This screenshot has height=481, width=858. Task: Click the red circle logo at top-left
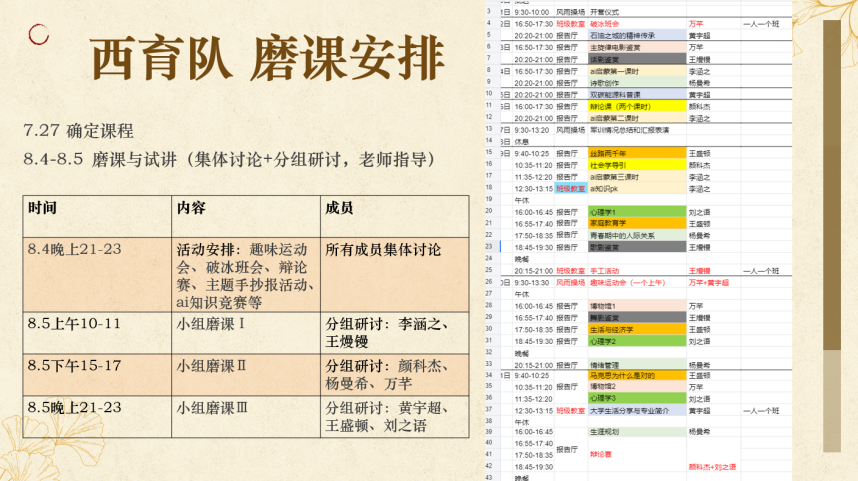pyautogui.click(x=39, y=35)
